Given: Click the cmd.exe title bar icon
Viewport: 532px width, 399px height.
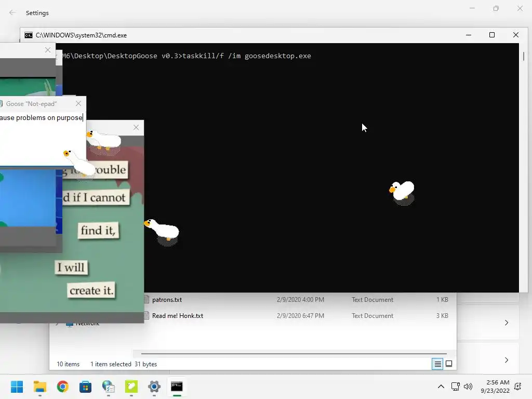Looking at the screenshot, I should point(29,35).
